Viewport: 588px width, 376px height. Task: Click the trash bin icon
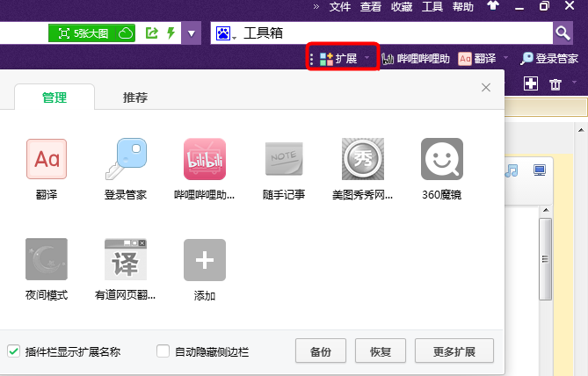click(555, 84)
